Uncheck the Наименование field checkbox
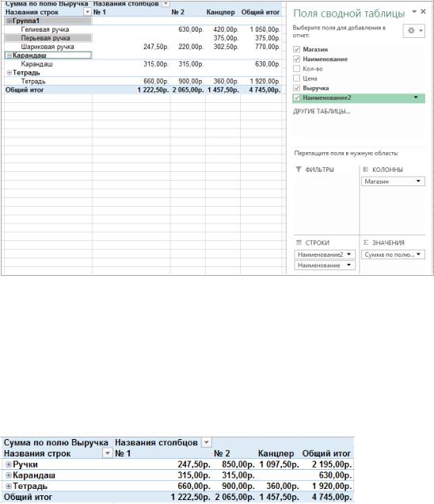 tap(296, 59)
